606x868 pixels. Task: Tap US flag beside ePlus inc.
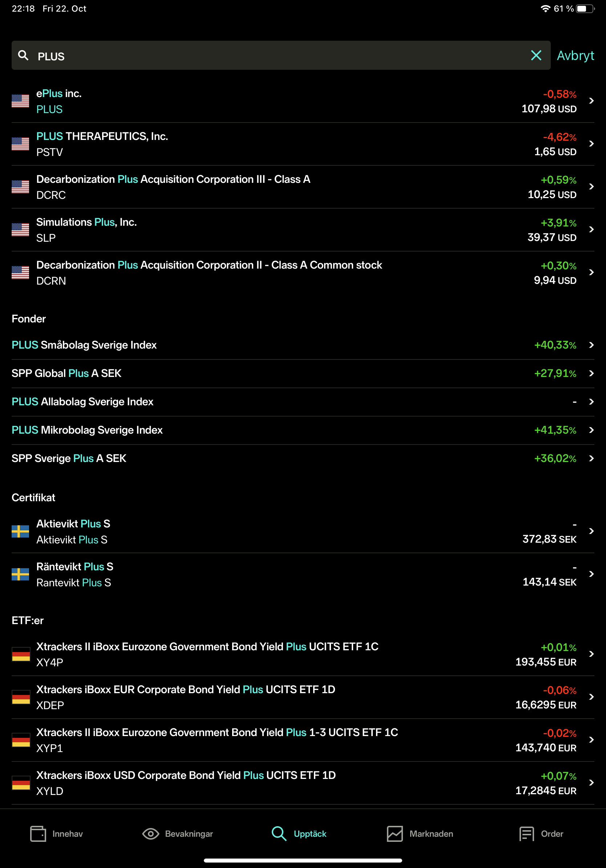20,101
